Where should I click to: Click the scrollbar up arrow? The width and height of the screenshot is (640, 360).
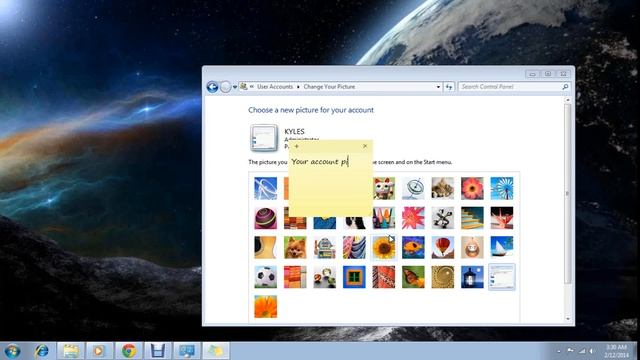pos(567,100)
